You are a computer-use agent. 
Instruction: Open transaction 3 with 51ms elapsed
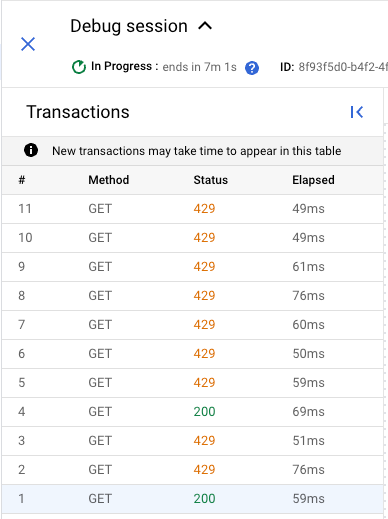pyautogui.click(x=192, y=441)
